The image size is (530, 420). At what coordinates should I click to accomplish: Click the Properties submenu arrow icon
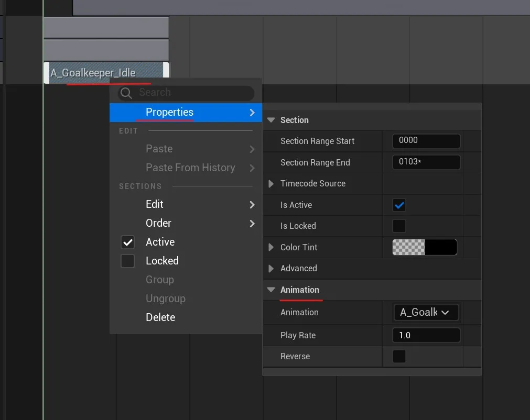point(252,112)
